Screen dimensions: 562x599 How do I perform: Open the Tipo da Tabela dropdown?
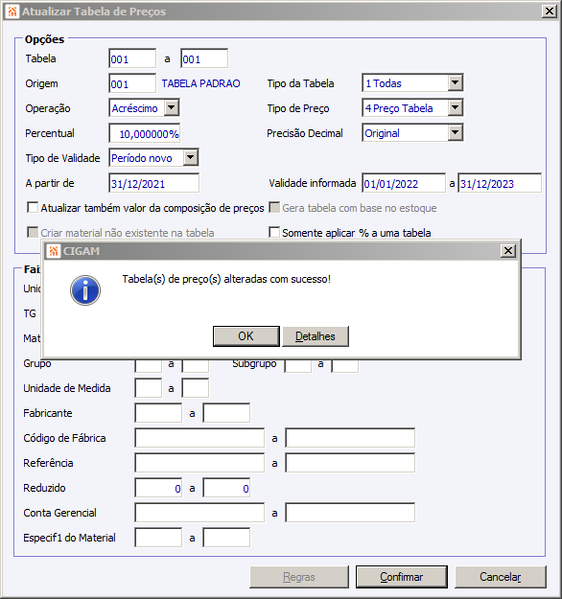coord(455,83)
